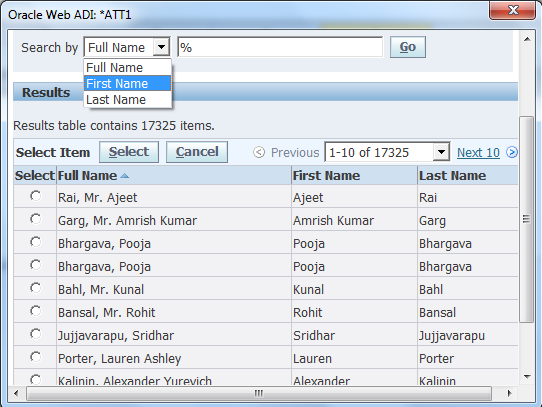Click the scroll down arrow
Viewport: 542px width, 407px height.
pyautogui.click(x=527, y=376)
